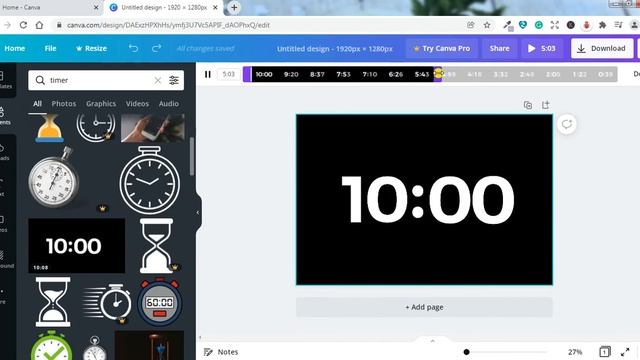Click the undo arrow icon

click(133, 48)
